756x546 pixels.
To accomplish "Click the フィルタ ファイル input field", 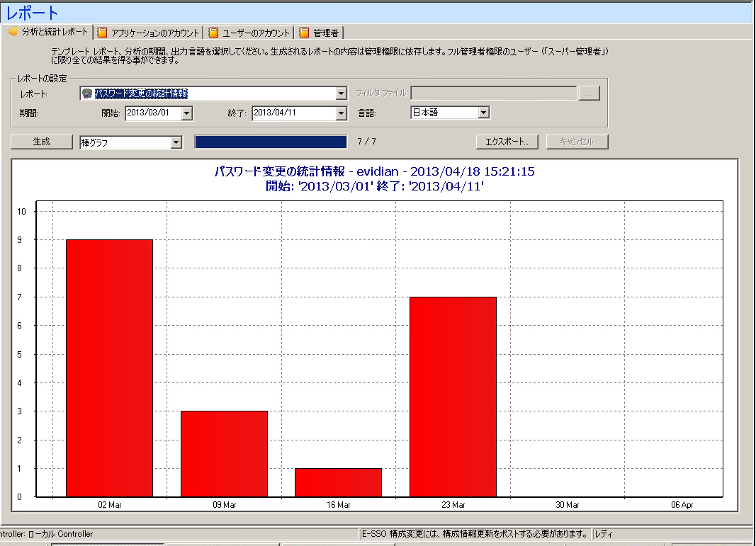I will 494,93.
